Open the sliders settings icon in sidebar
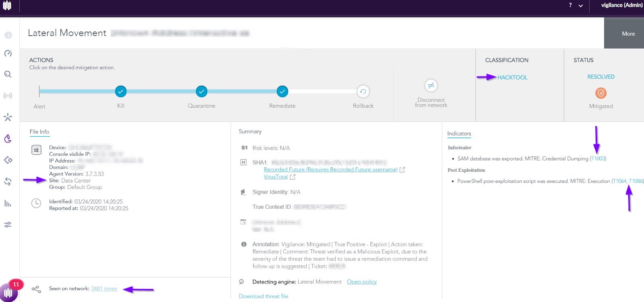 (8, 225)
